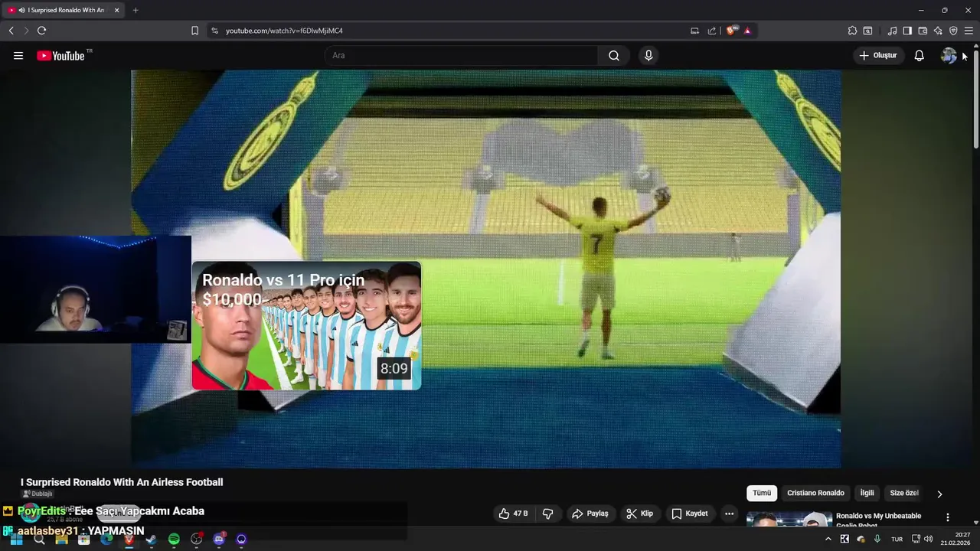Open the Brave main menu

coord(969,31)
